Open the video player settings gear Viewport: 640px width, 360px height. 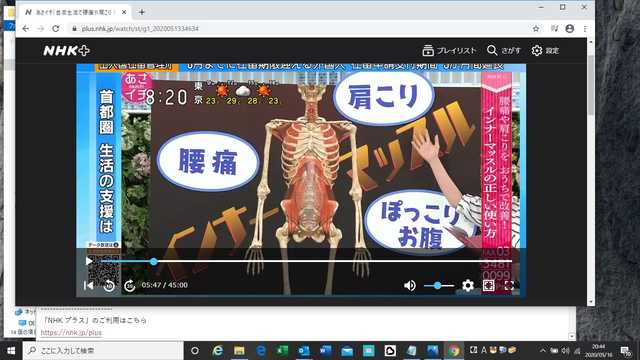click(x=468, y=285)
